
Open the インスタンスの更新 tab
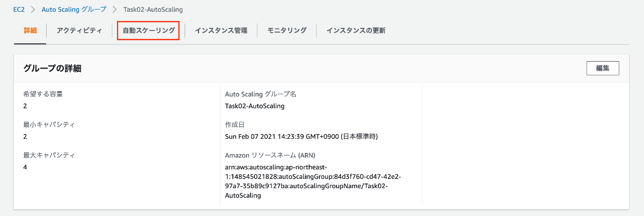356,31
